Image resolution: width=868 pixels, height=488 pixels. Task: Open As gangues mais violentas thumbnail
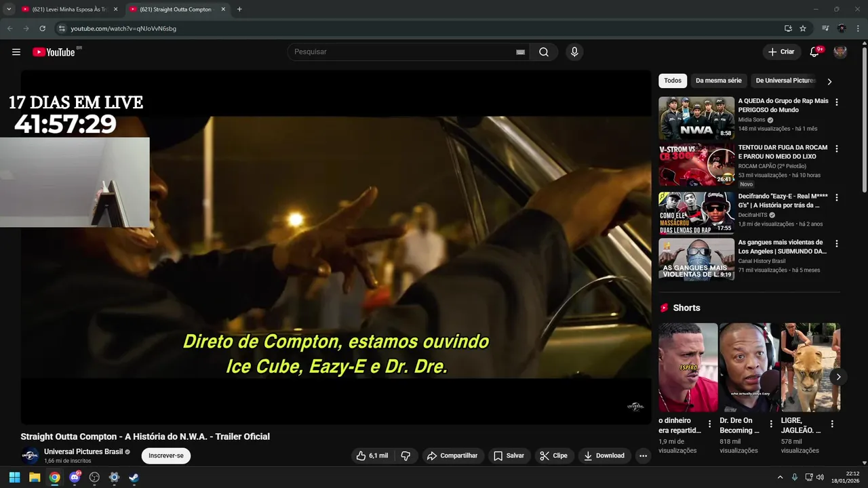tap(696, 259)
